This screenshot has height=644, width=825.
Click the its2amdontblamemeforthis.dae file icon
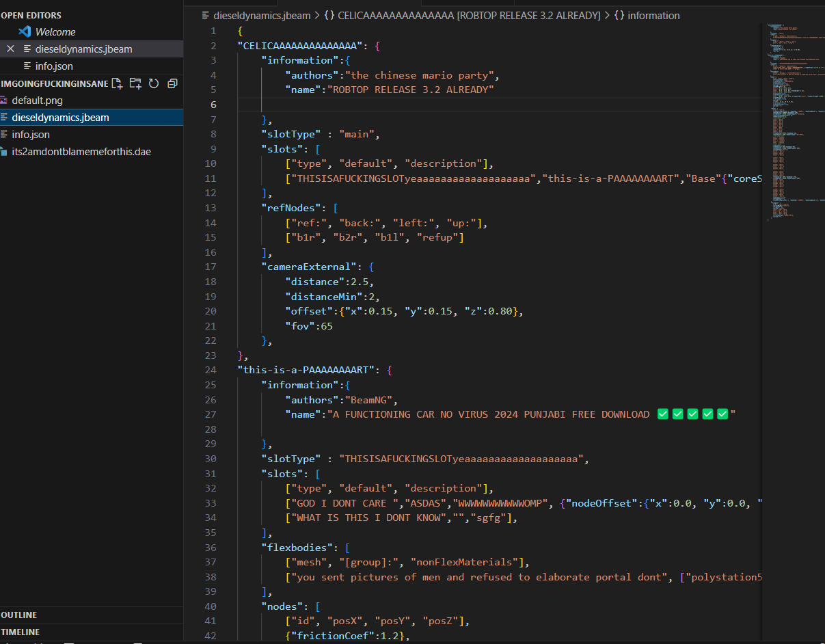(x=4, y=152)
